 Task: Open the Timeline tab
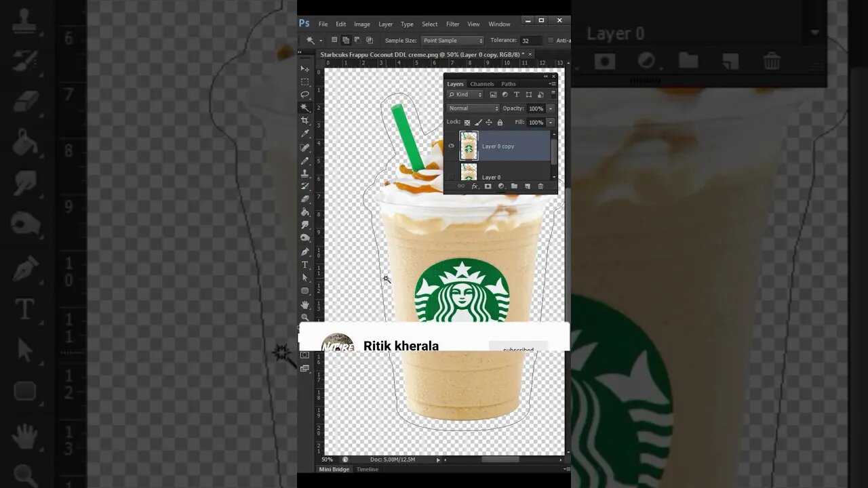367,469
